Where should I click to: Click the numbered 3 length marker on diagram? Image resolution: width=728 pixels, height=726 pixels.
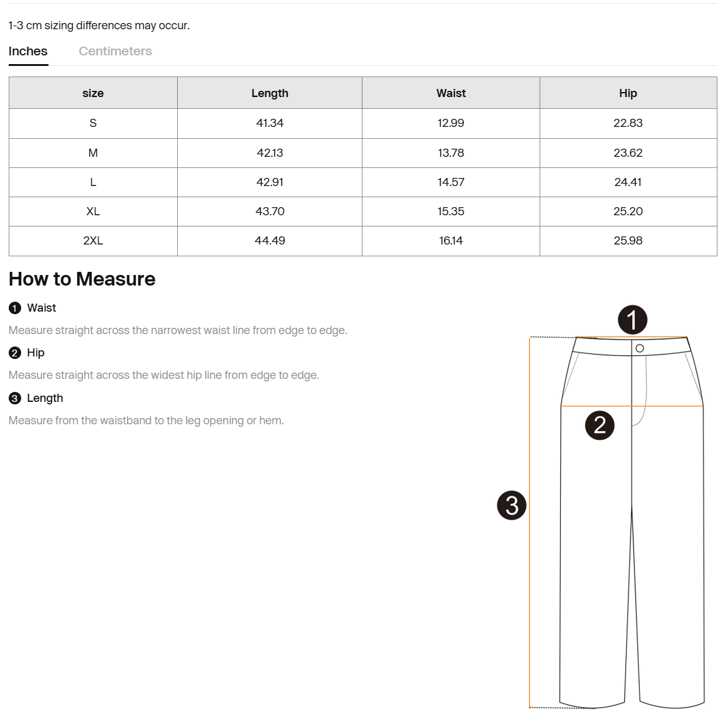pyautogui.click(x=512, y=505)
